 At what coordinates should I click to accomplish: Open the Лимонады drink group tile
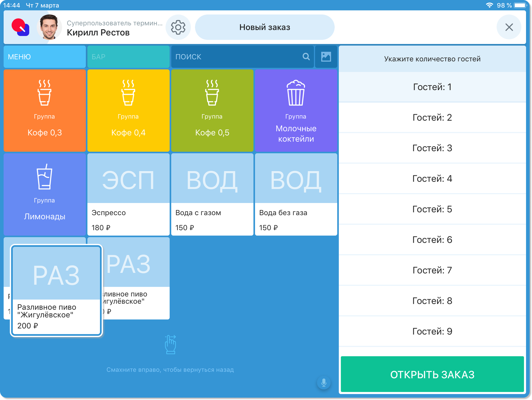coord(44,194)
